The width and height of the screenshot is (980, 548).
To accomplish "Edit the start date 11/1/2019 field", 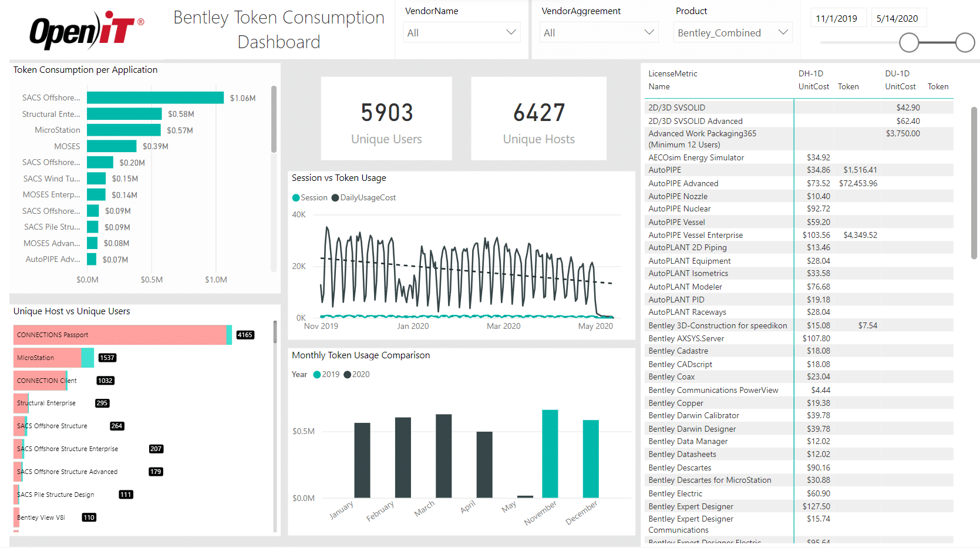I will pos(837,18).
